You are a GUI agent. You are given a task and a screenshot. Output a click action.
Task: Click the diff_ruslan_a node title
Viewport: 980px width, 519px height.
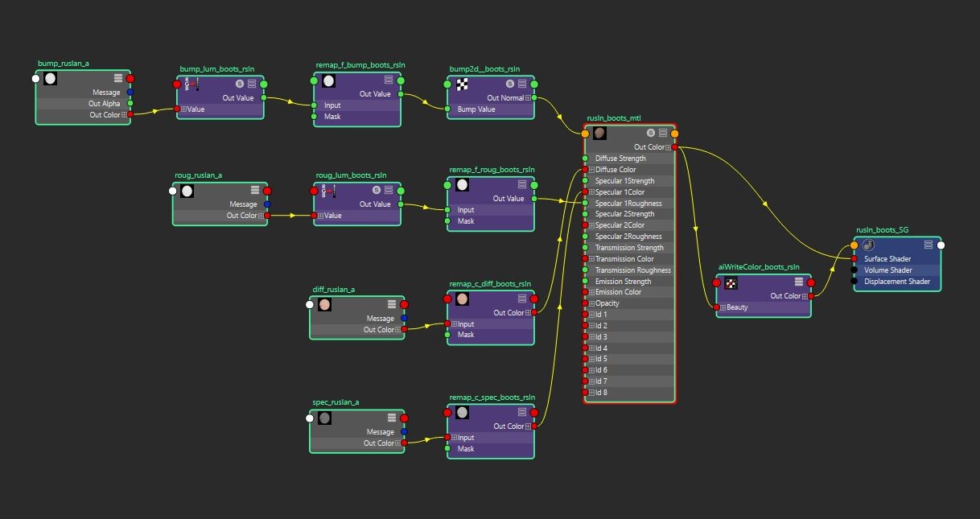[334, 290]
